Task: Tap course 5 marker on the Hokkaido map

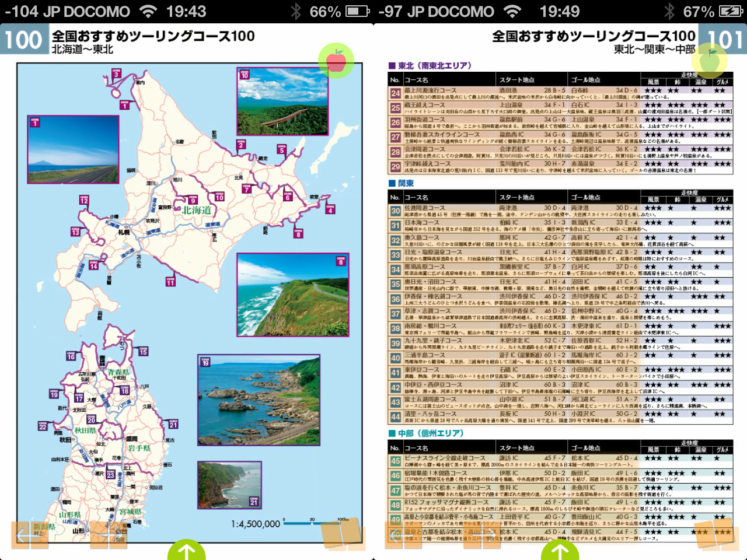Action: (x=282, y=149)
